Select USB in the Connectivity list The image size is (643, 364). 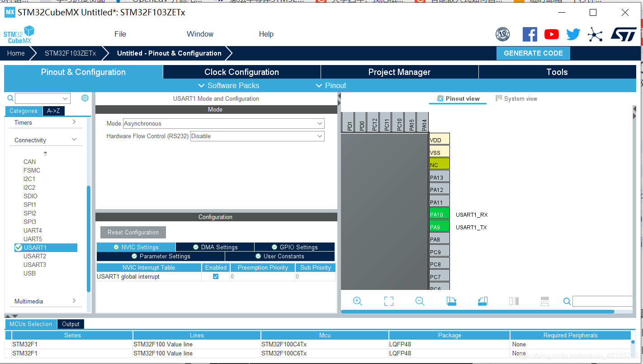tap(29, 273)
